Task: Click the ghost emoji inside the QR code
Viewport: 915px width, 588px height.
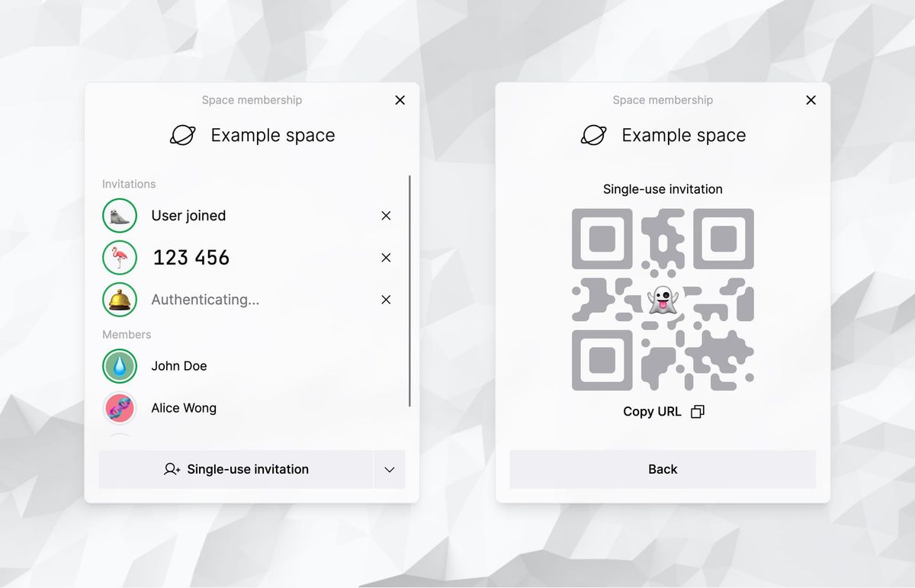Action: [x=663, y=300]
